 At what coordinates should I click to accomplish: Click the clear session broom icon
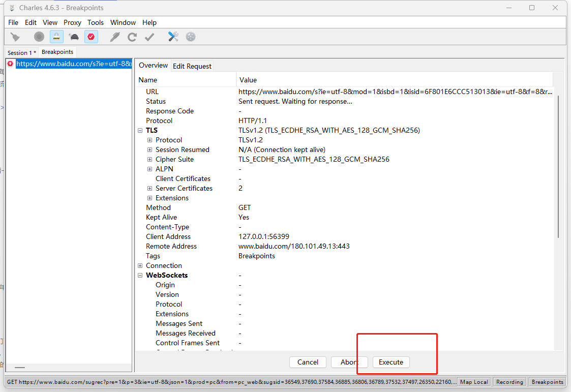(15, 37)
